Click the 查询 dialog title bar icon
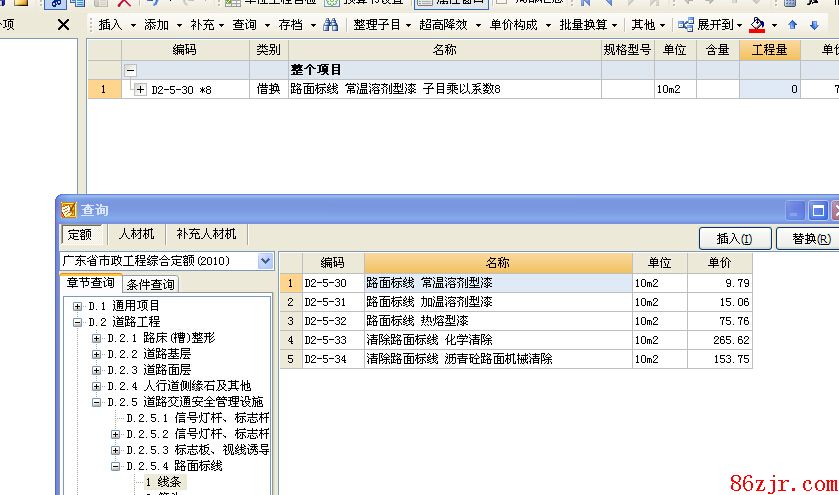Viewport: 839px width, 495px height. tap(69, 210)
